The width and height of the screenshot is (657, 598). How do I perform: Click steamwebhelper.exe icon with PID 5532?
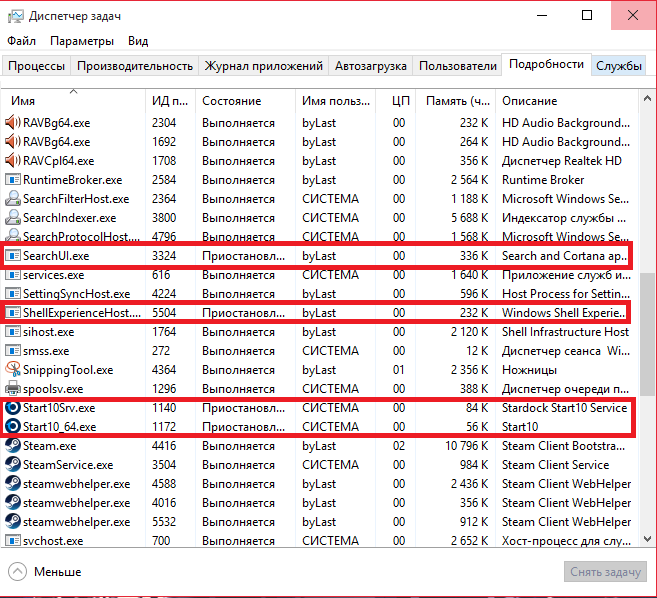coord(13,522)
